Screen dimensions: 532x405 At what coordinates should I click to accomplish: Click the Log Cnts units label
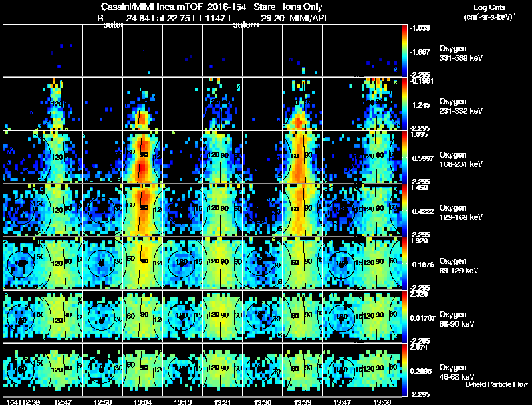[489, 12]
